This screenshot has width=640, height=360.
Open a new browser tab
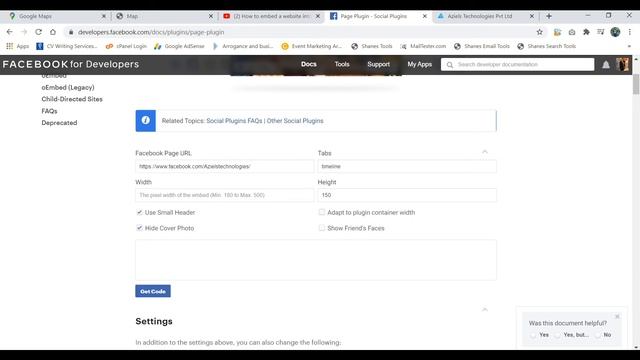click(x=549, y=16)
